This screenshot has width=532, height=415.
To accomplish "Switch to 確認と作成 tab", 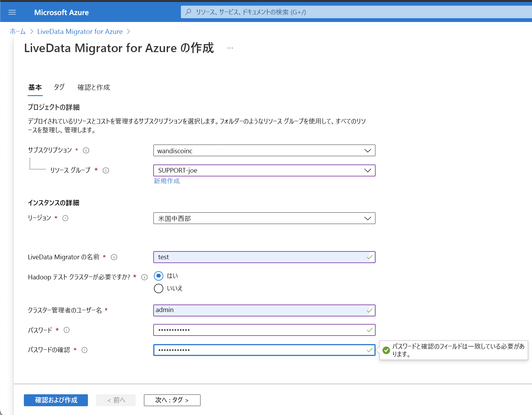I will (94, 87).
